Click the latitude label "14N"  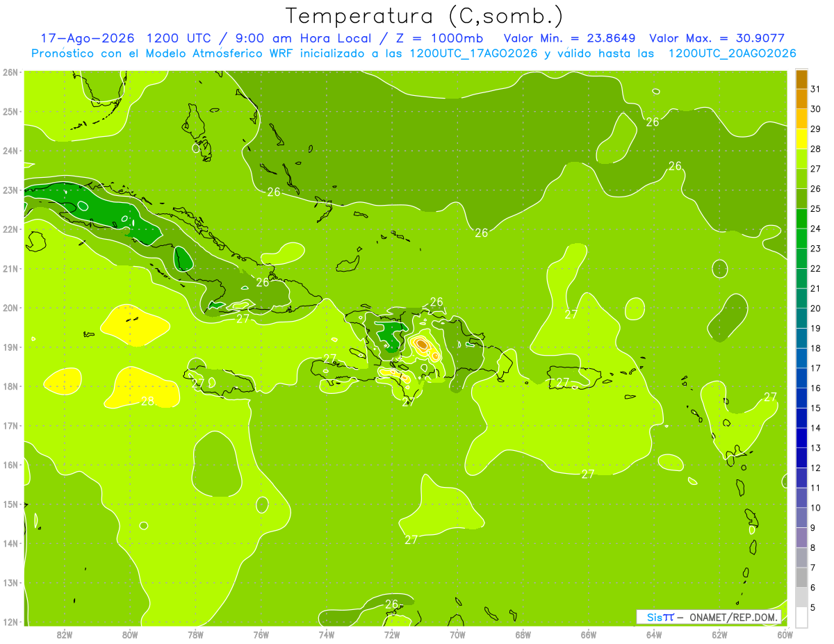click(x=10, y=543)
